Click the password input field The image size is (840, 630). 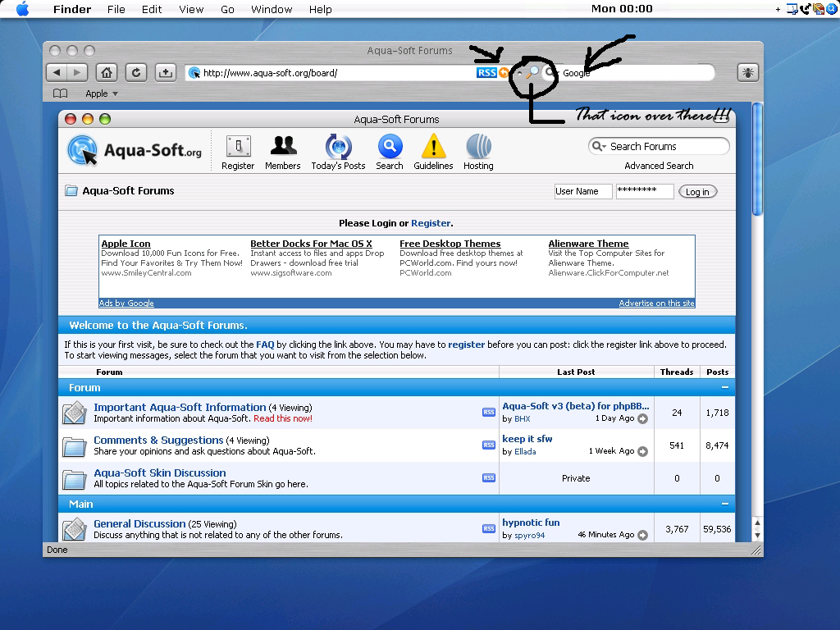[x=645, y=191]
